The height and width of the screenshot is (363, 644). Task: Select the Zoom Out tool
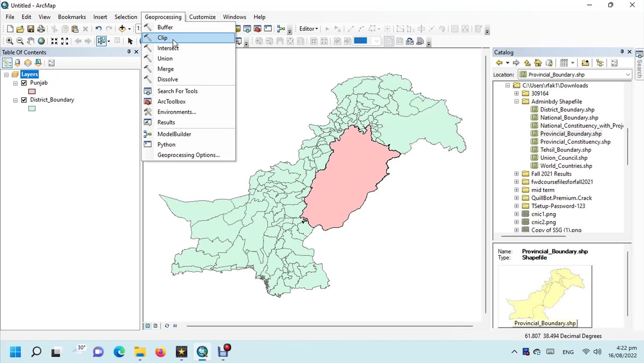pyautogui.click(x=20, y=41)
